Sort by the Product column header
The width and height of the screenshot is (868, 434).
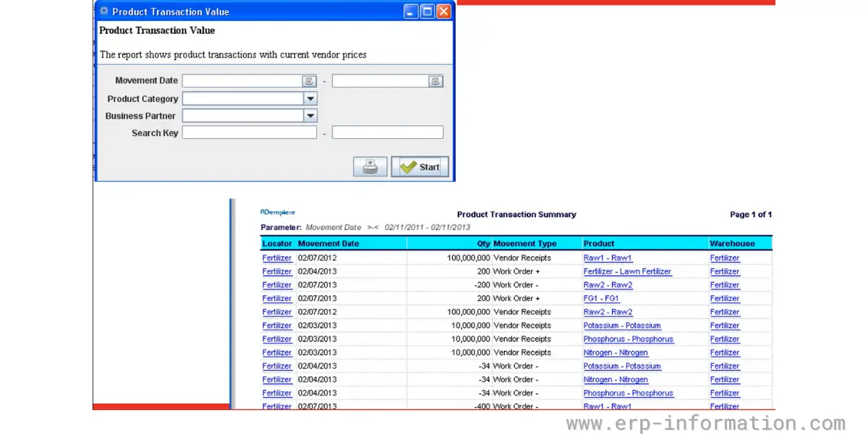(599, 244)
